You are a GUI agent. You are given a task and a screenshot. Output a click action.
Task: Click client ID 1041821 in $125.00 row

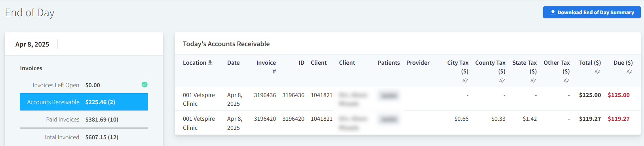[321, 95]
